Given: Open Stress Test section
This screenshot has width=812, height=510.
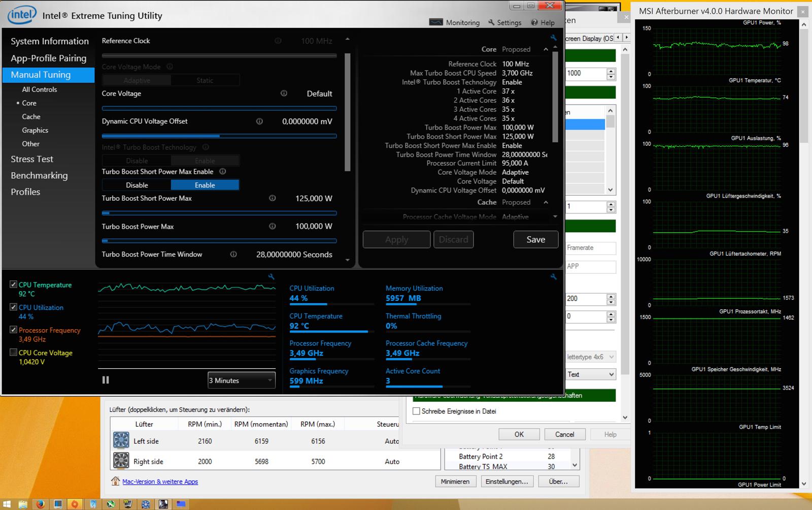Looking at the screenshot, I should [32, 159].
